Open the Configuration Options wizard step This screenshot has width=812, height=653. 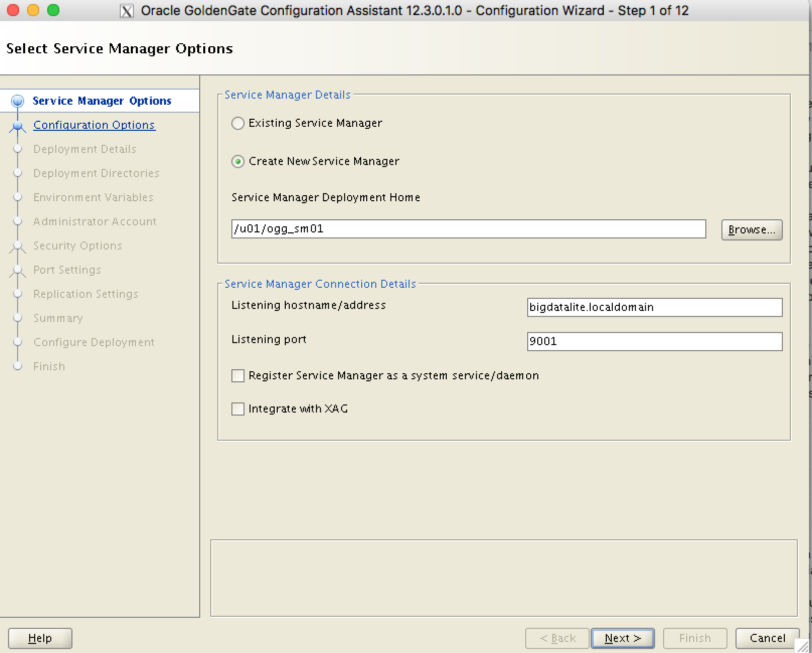[x=94, y=125]
